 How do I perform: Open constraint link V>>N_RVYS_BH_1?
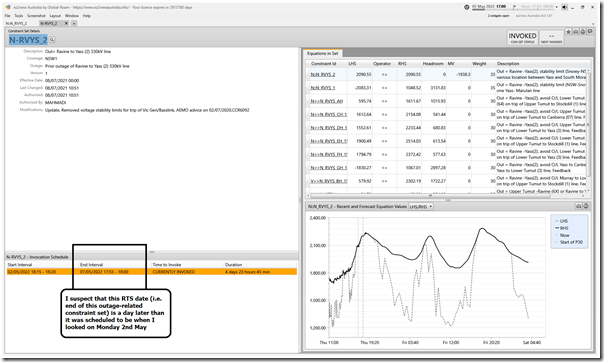(329, 181)
